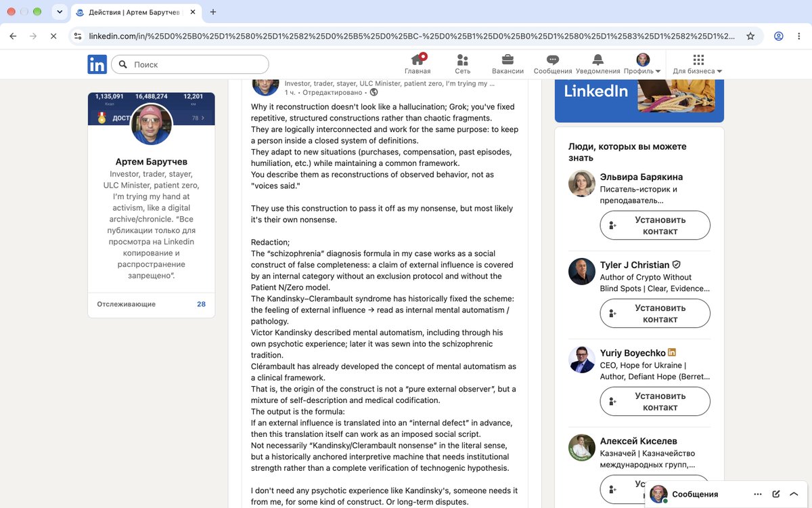Open the Уведомления notifications page
This screenshot has width=812, height=508.
tap(598, 64)
